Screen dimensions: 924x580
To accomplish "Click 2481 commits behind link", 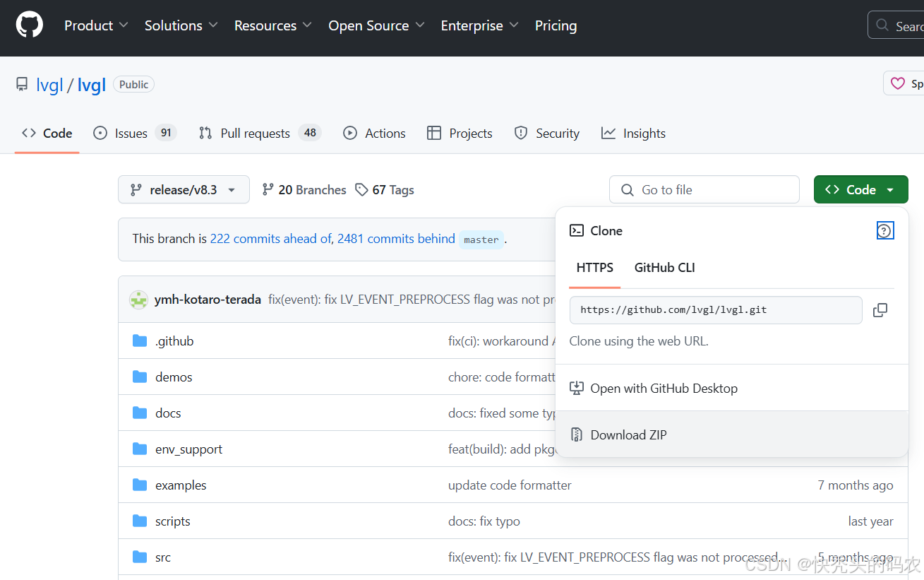I will point(396,239).
